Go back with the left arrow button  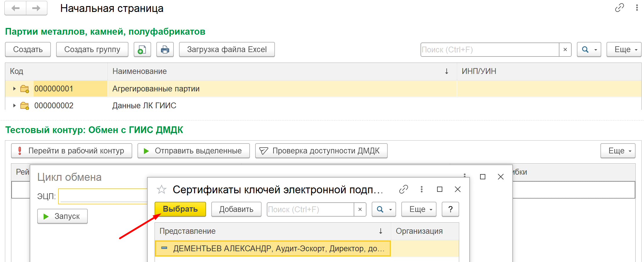pyautogui.click(x=15, y=8)
